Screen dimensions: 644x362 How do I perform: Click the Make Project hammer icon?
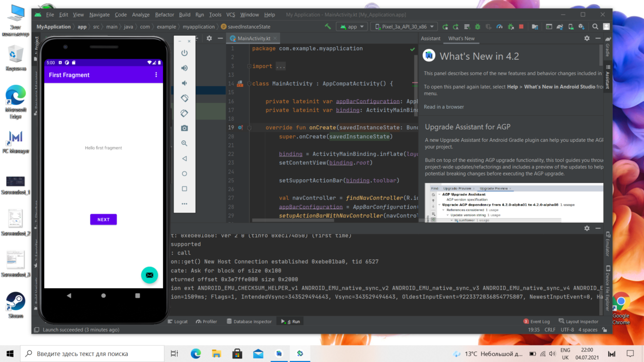328,27
